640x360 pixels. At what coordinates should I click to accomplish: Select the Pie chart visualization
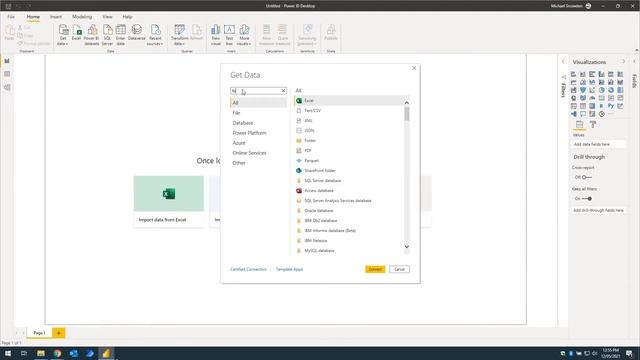click(602, 90)
